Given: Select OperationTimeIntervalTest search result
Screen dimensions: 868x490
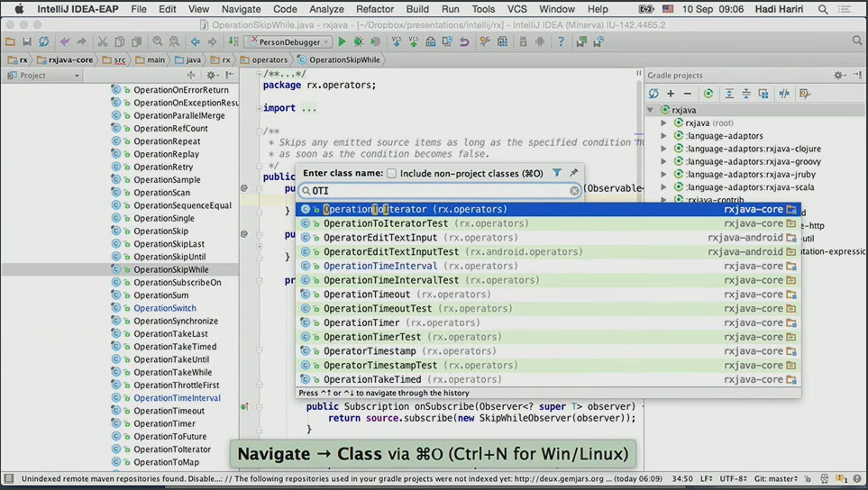Looking at the screenshot, I should pos(548,280).
